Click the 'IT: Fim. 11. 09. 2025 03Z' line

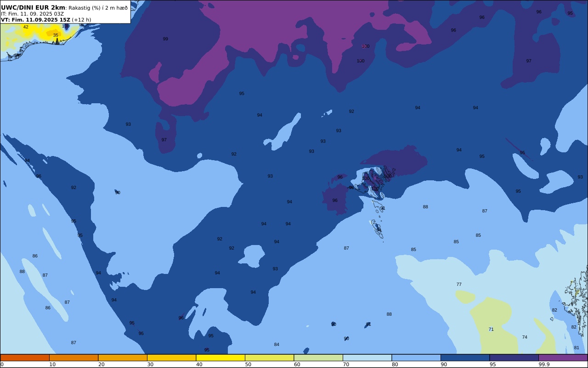click(x=32, y=14)
